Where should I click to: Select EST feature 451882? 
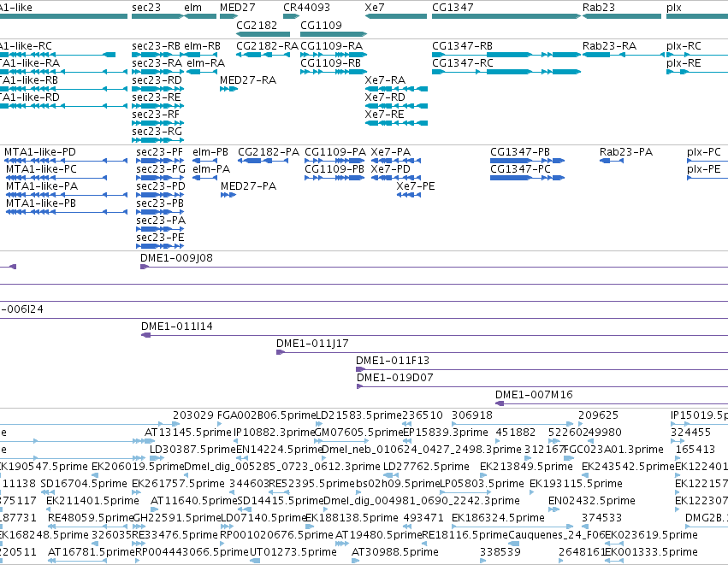point(516,432)
